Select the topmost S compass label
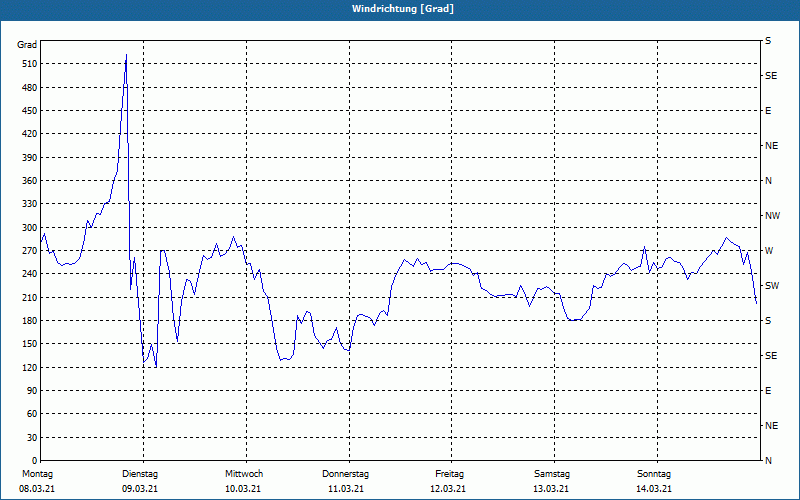Viewport: 800px width, 500px height. [x=768, y=41]
